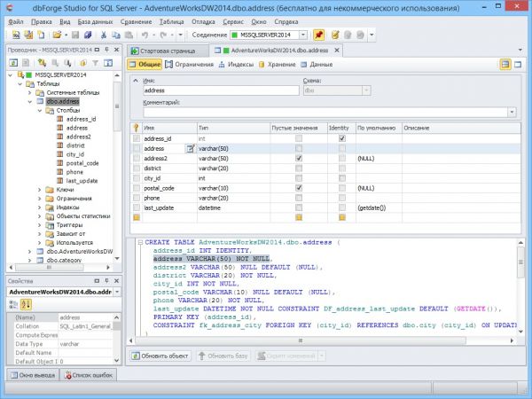Toggle nullable checkbox for postal_code column
Viewport: 532px width, 399px height.
coord(299,188)
